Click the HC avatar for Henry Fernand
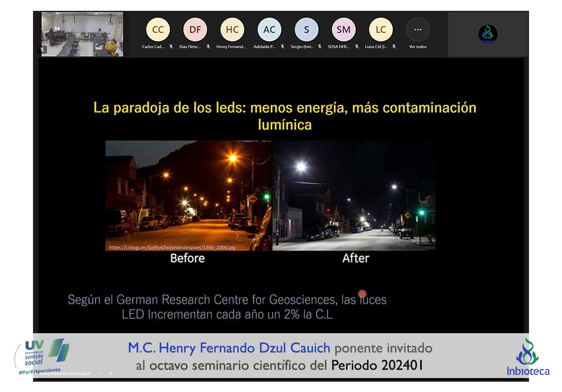The width and height of the screenshot is (562, 392). (x=232, y=29)
